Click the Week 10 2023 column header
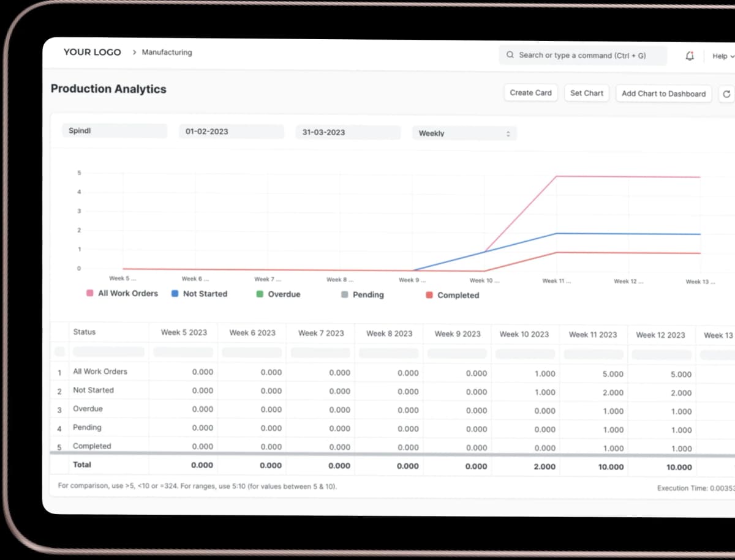This screenshot has width=735, height=560. click(x=524, y=334)
